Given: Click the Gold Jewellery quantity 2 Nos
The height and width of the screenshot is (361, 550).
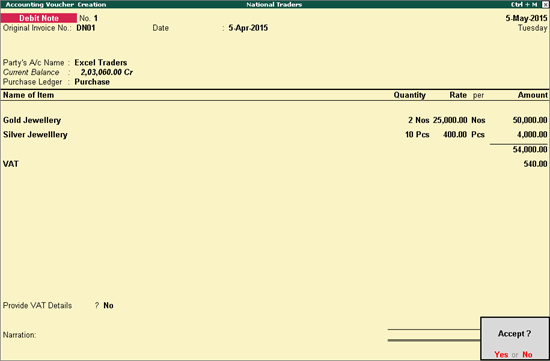Looking at the screenshot, I should [x=418, y=120].
